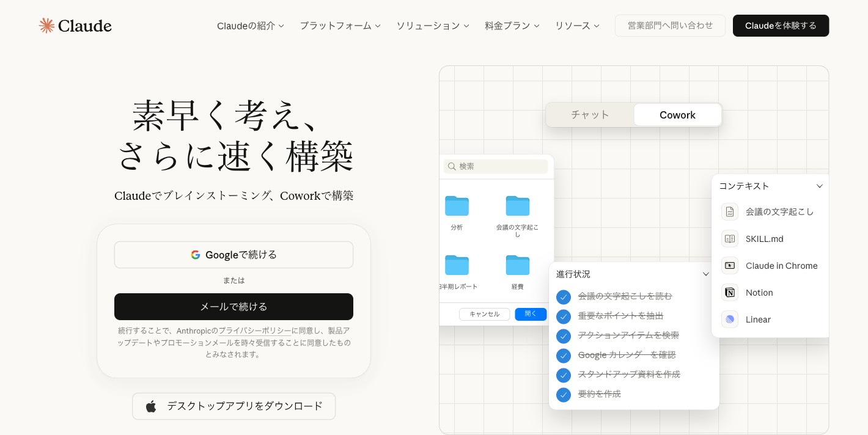Open the 料金プラン menu

pos(512,26)
